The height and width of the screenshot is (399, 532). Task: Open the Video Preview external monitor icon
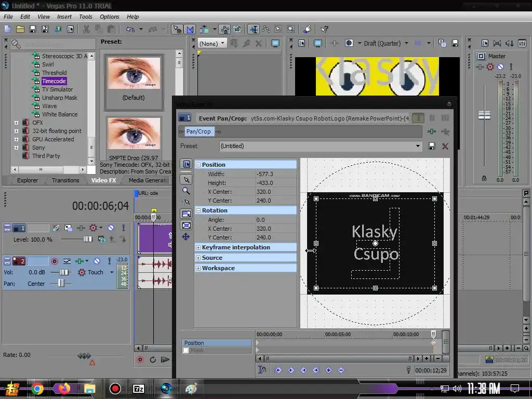pyautogui.click(x=317, y=44)
